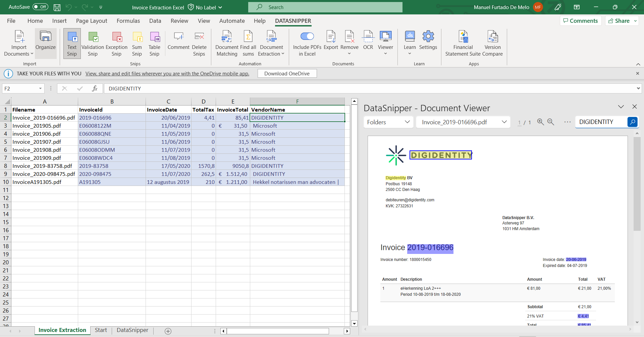
Task: Switch to the Automate tab
Action: (x=232, y=21)
